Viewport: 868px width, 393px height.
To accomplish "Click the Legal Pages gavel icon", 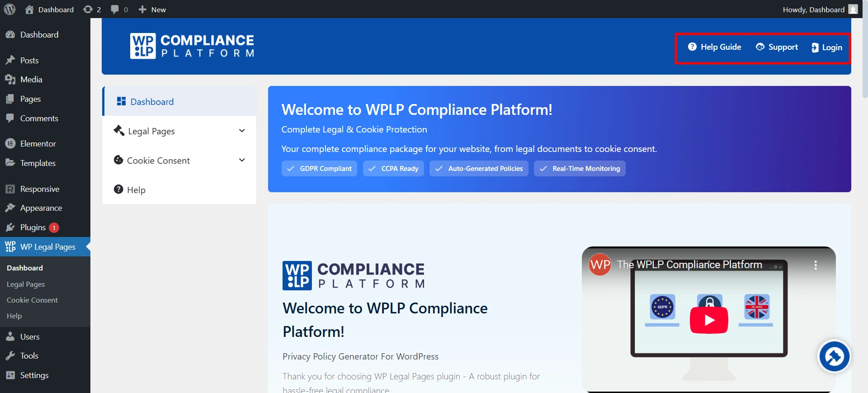I will pos(119,130).
